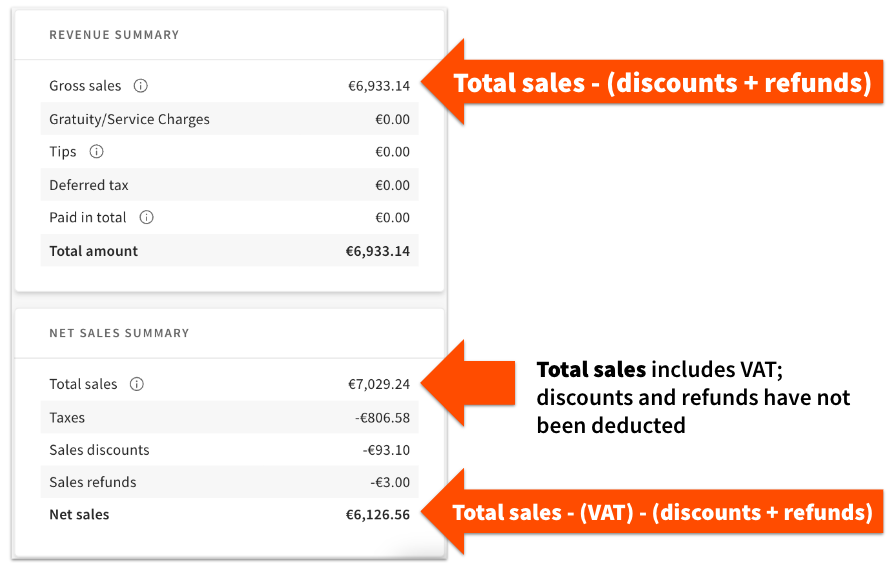Click the info icon next to Gross sales
The height and width of the screenshot is (563, 891).
click(x=141, y=86)
